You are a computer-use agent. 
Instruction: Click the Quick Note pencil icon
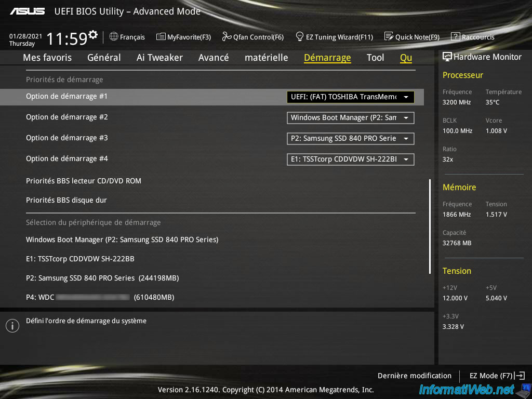(x=389, y=36)
